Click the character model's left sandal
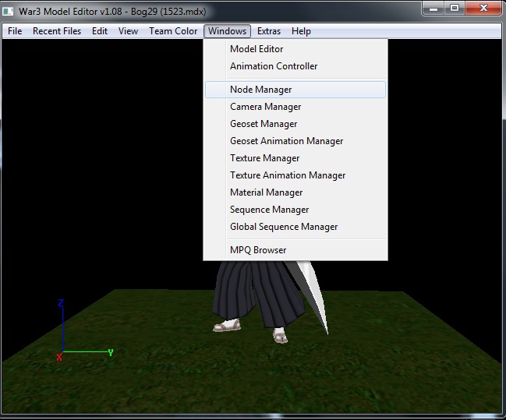The width and height of the screenshot is (506, 420). pos(227,325)
